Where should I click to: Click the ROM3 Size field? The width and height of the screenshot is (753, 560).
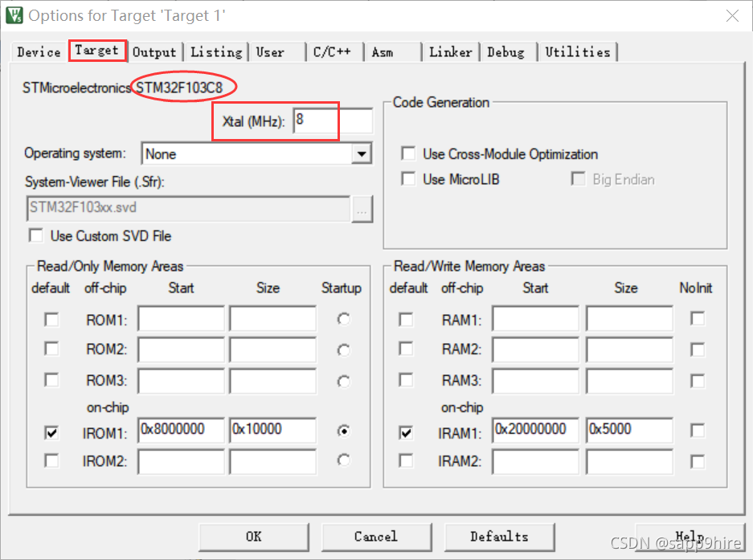click(x=272, y=381)
